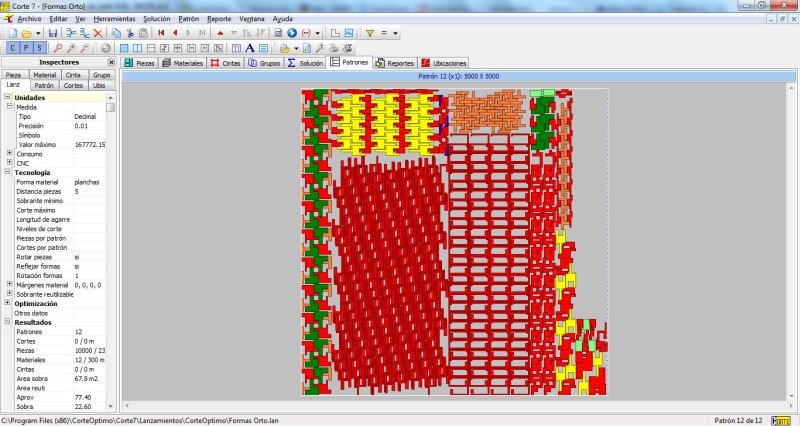This screenshot has height=426, width=800.
Task: Expand the CNC property group
Action: 9,163
